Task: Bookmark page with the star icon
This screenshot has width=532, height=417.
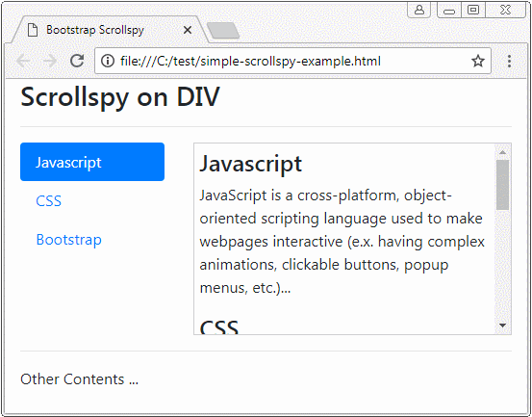Action: pyautogui.click(x=478, y=61)
